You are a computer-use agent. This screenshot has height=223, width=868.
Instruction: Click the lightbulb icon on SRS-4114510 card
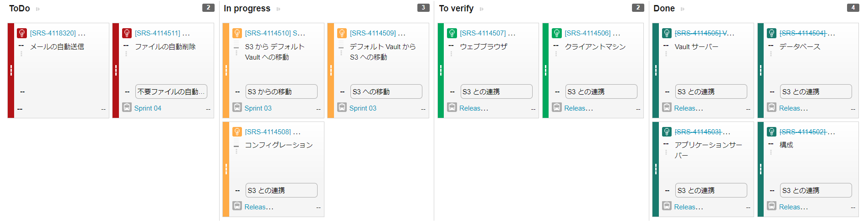[237, 33]
